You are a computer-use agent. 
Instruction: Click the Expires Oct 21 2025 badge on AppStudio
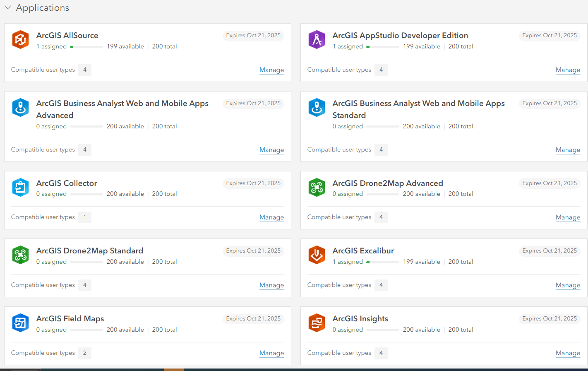tap(550, 35)
